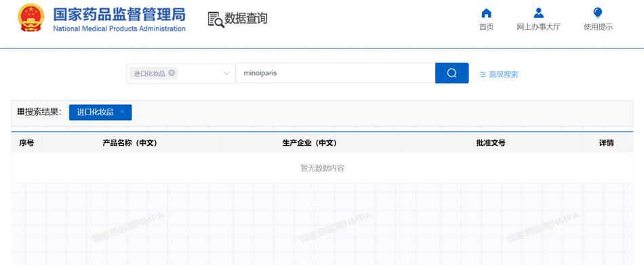The height and width of the screenshot is (265, 644).
Task: Click the search field containing minoiparis
Action: click(335, 73)
